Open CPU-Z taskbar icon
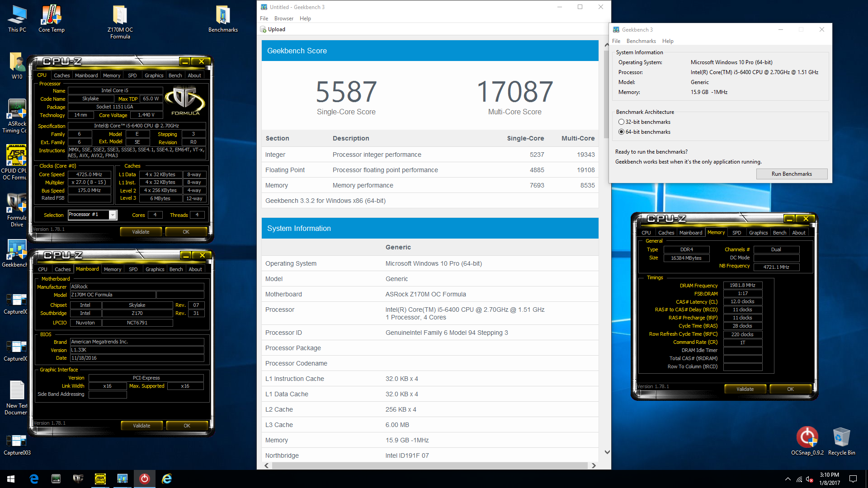The image size is (868, 488). 100,479
